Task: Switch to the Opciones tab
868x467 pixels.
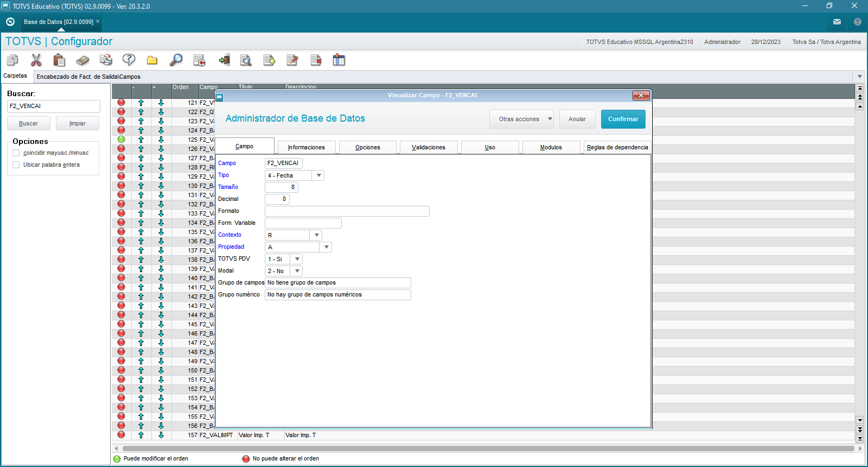Action: point(368,147)
